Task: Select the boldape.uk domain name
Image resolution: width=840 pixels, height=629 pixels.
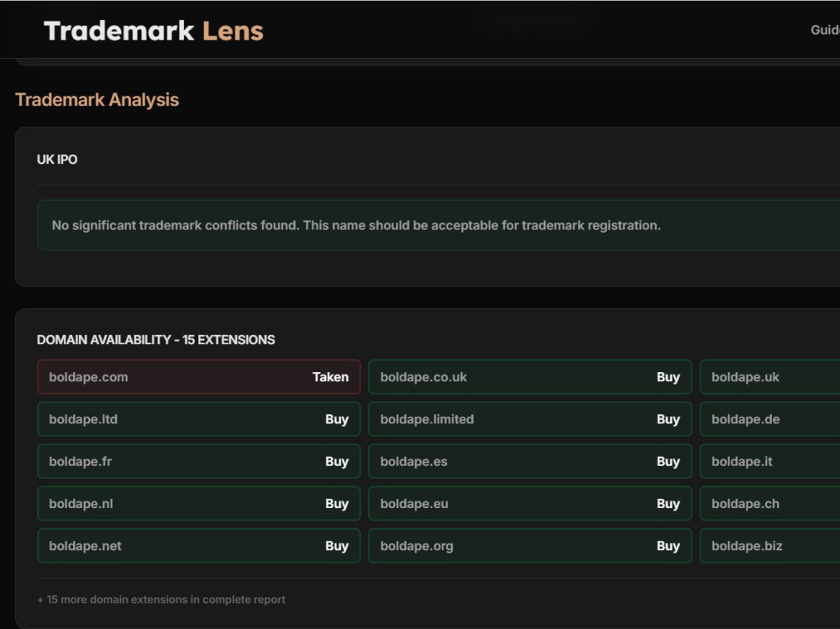Action: pos(745,377)
